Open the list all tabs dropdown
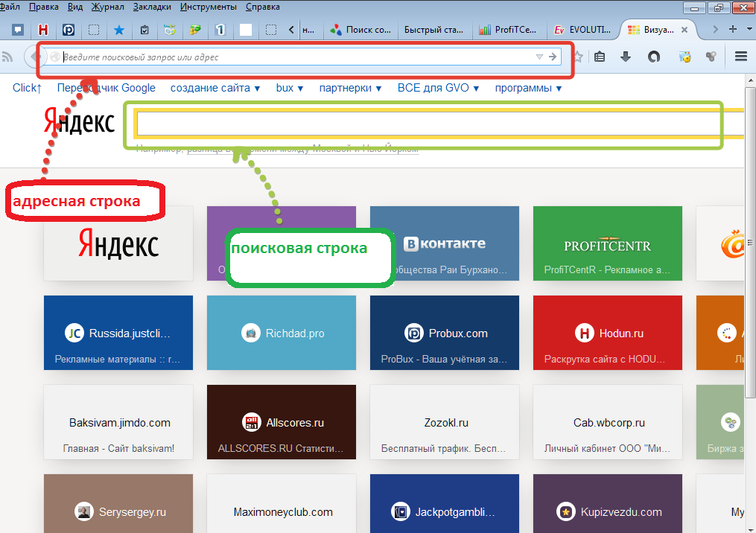756x533 pixels. [749, 29]
